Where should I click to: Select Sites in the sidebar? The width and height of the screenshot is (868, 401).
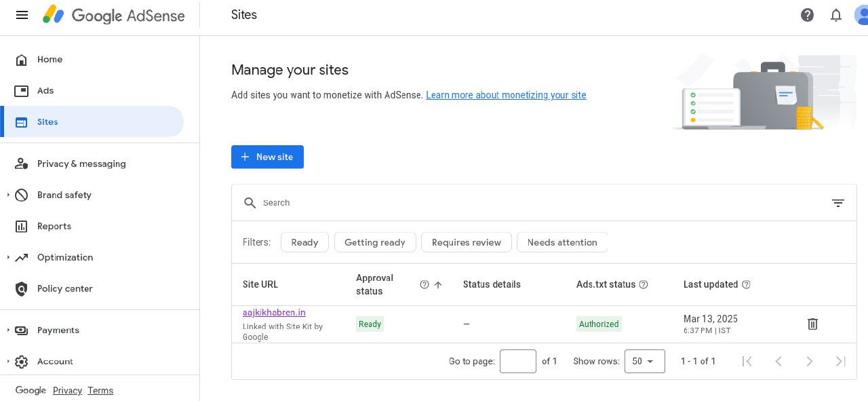[x=92, y=122]
